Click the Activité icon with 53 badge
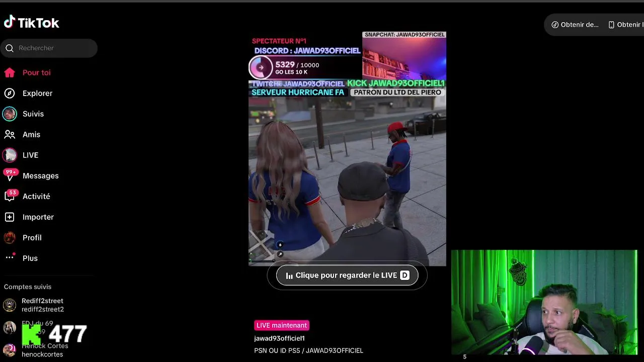Screen dimensions: 644x362 tap(10, 196)
